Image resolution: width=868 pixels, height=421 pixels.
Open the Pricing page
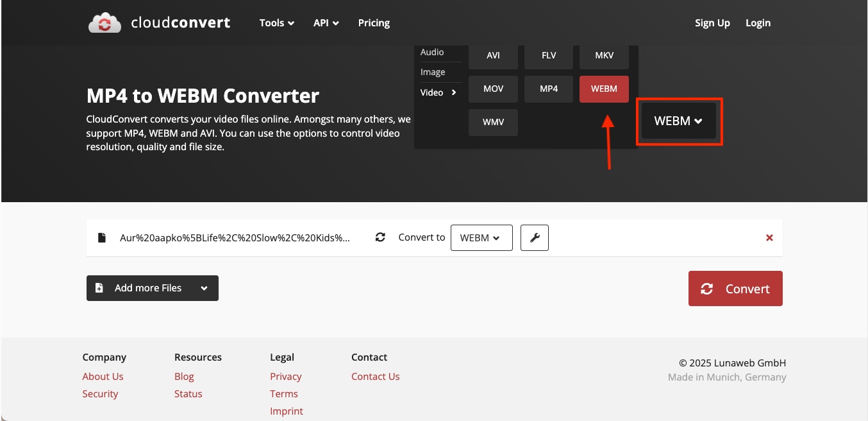374,22
